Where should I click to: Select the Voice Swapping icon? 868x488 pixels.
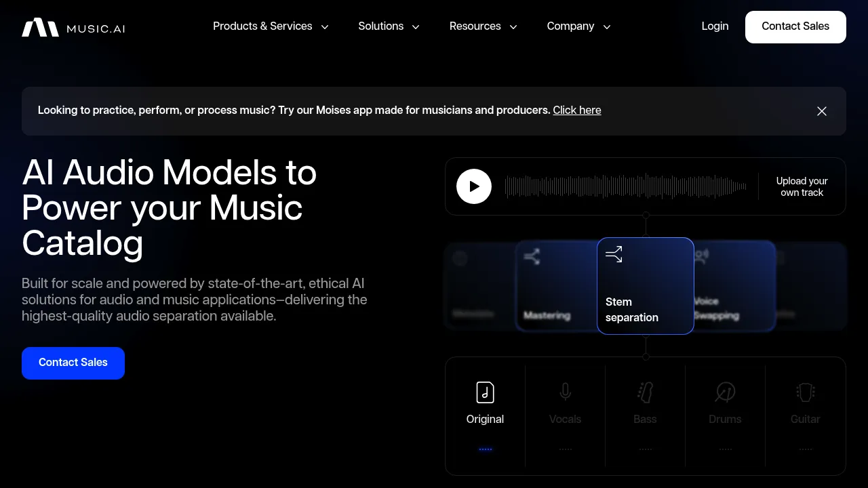pos(701,256)
